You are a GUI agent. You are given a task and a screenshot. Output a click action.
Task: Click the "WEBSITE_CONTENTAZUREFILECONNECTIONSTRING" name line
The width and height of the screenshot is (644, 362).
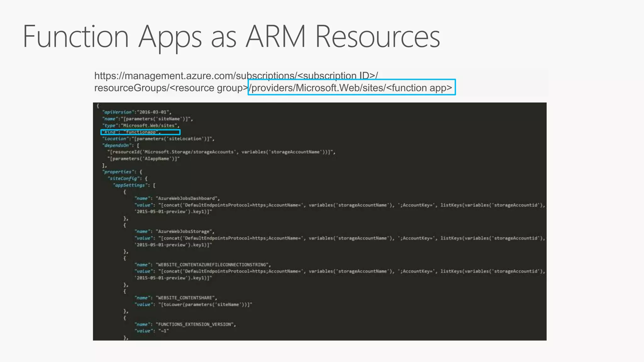click(x=203, y=265)
